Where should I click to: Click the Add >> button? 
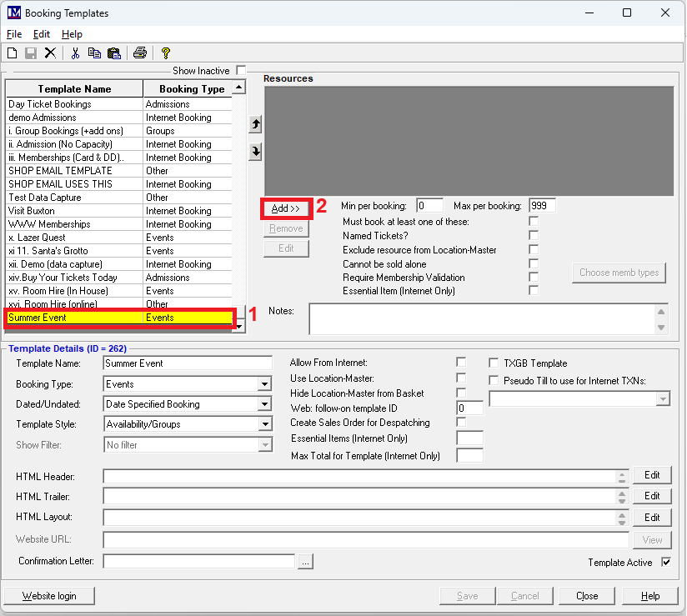click(x=285, y=208)
